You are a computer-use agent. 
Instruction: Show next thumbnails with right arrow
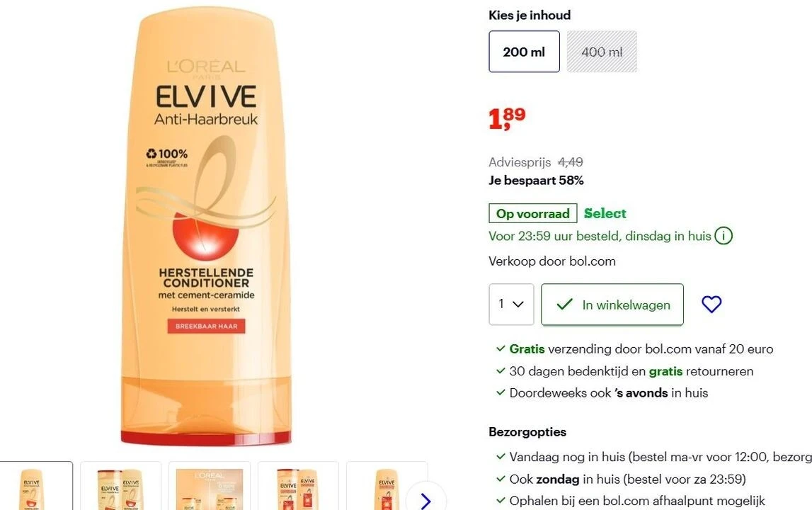click(425, 500)
